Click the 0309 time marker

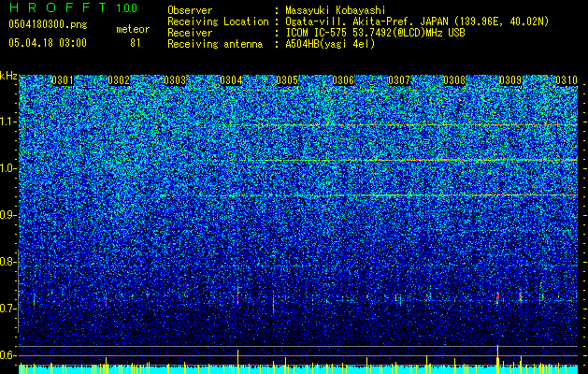510,80
